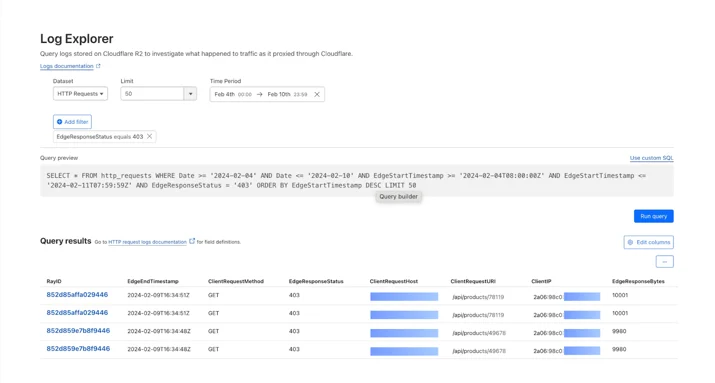715x383 pixels.
Task: Click external icon after HTTP request logs documentation
Action: pos(192,241)
